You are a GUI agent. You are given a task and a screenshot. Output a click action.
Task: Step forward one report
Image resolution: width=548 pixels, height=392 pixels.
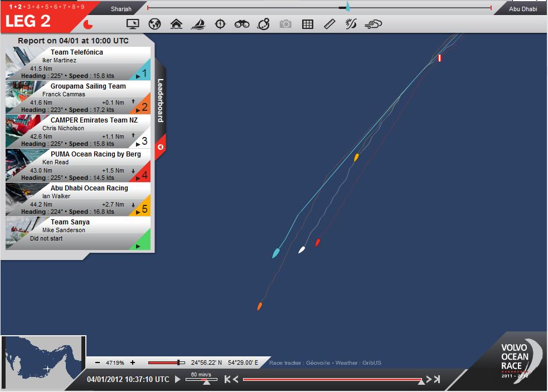point(429,379)
